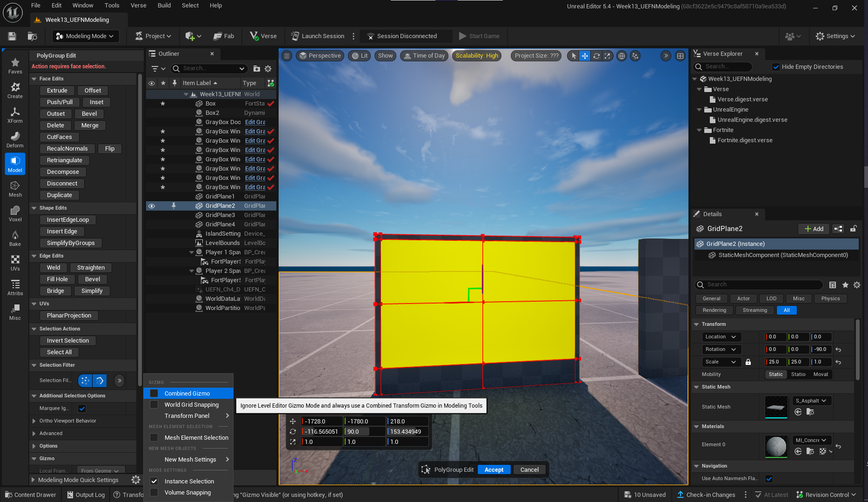Click the Outliner search field

(209, 68)
